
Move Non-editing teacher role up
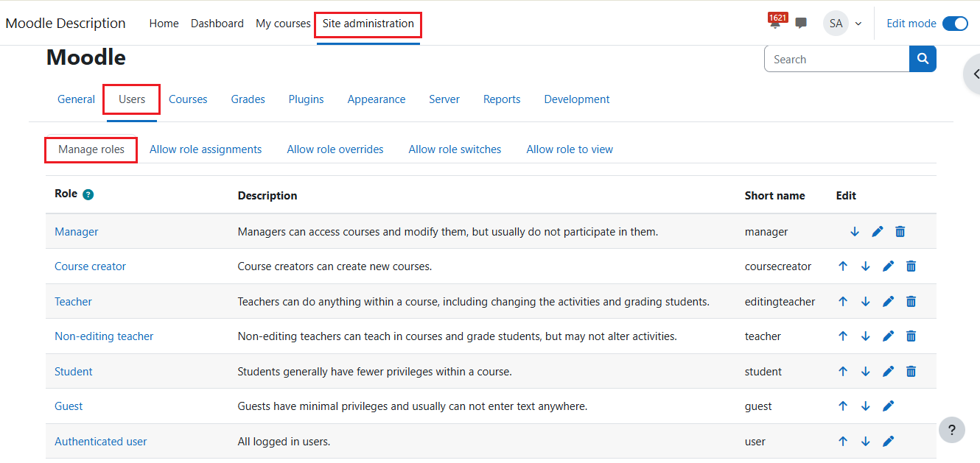[x=844, y=336]
